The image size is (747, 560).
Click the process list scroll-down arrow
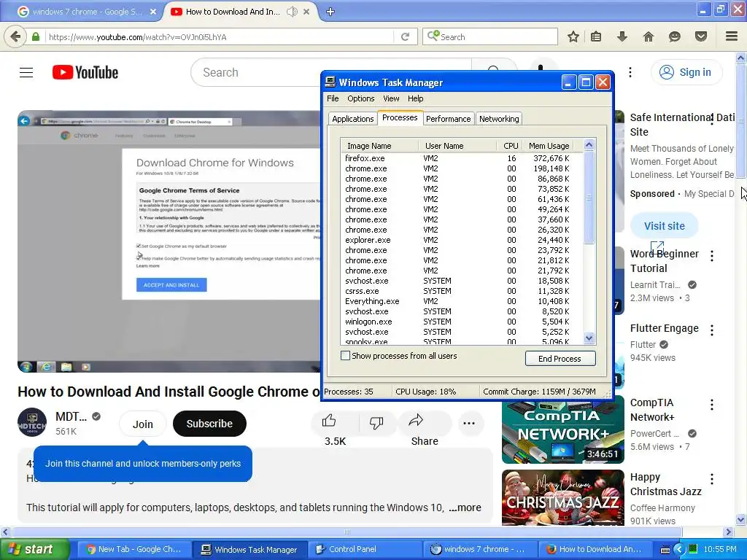click(x=589, y=338)
